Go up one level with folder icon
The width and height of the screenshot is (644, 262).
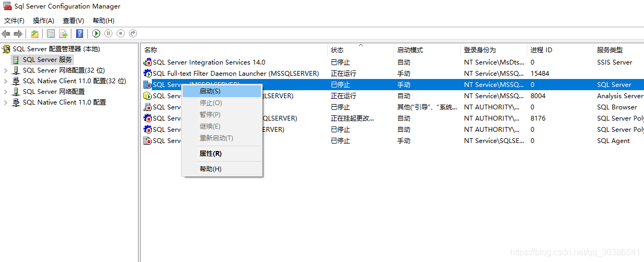pos(35,34)
